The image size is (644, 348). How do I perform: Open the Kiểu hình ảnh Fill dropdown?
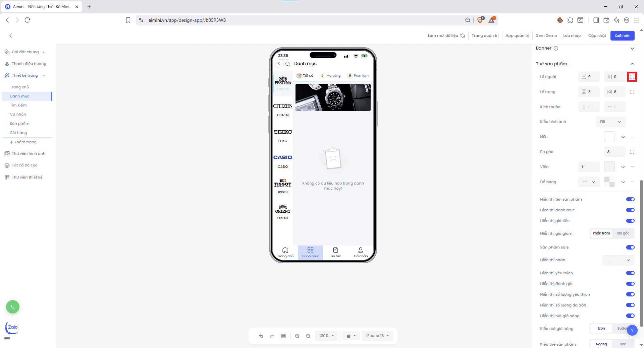pyautogui.click(x=610, y=122)
